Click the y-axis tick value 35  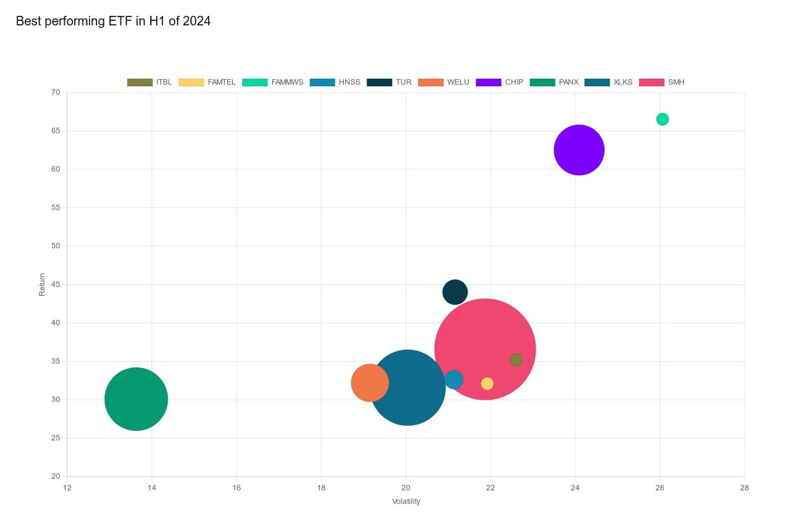56,361
